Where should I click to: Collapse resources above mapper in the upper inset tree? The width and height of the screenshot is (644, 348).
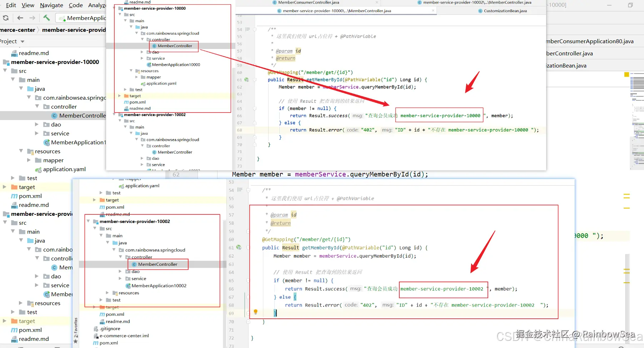click(131, 71)
